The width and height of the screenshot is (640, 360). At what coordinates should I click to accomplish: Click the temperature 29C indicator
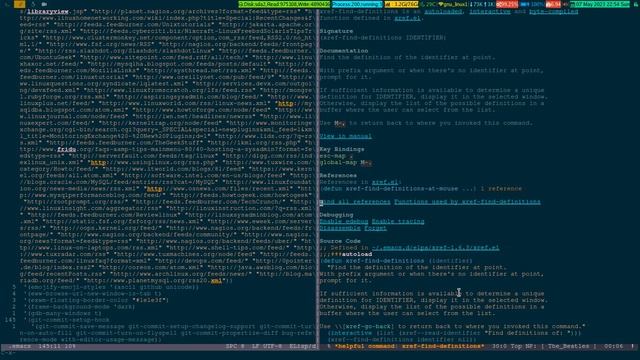429,4
